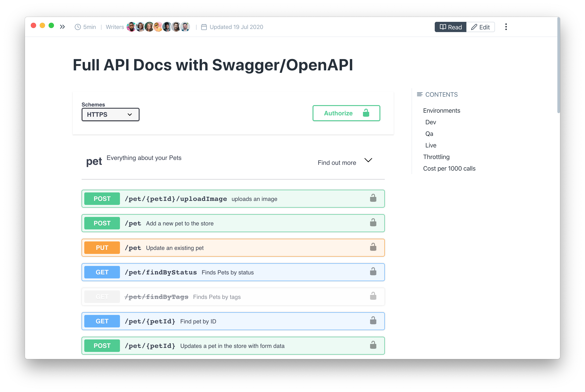Image resolution: width=585 pixels, height=392 pixels.
Task: Click lock icon on PUT /pet row
Action: pos(373,247)
